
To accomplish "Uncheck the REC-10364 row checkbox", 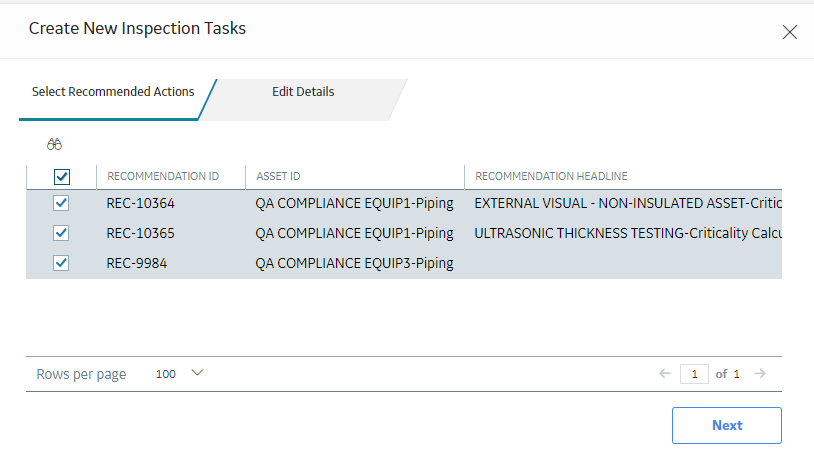I will [x=61, y=203].
